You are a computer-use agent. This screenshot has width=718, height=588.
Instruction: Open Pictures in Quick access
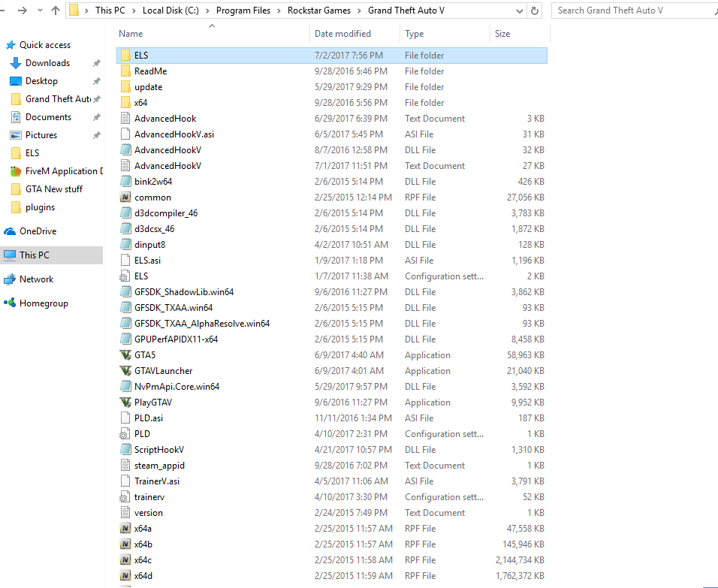[x=41, y=135]
